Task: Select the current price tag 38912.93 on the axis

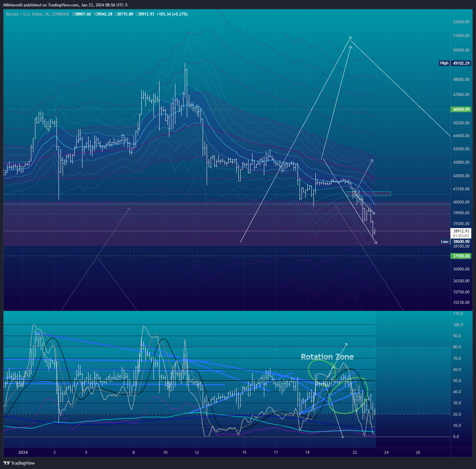Action: 461,231
